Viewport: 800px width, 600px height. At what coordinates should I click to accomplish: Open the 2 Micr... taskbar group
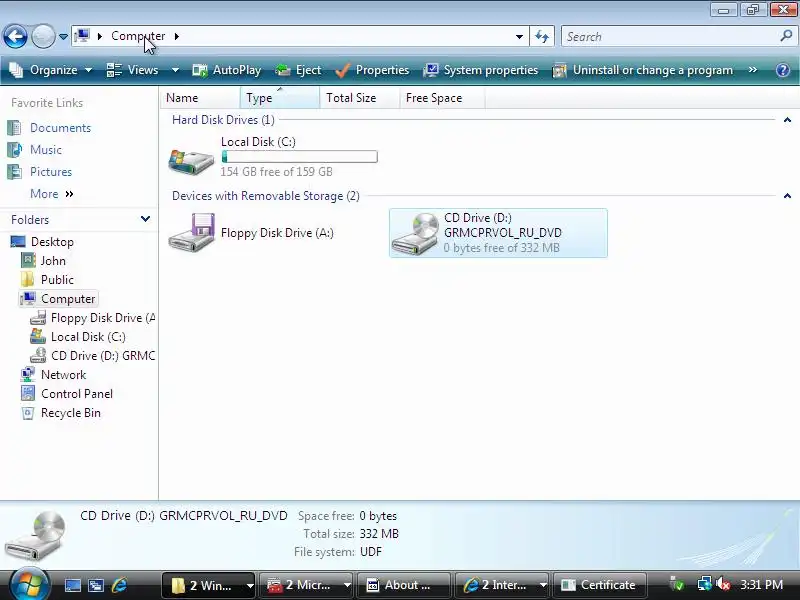[306, 585]
